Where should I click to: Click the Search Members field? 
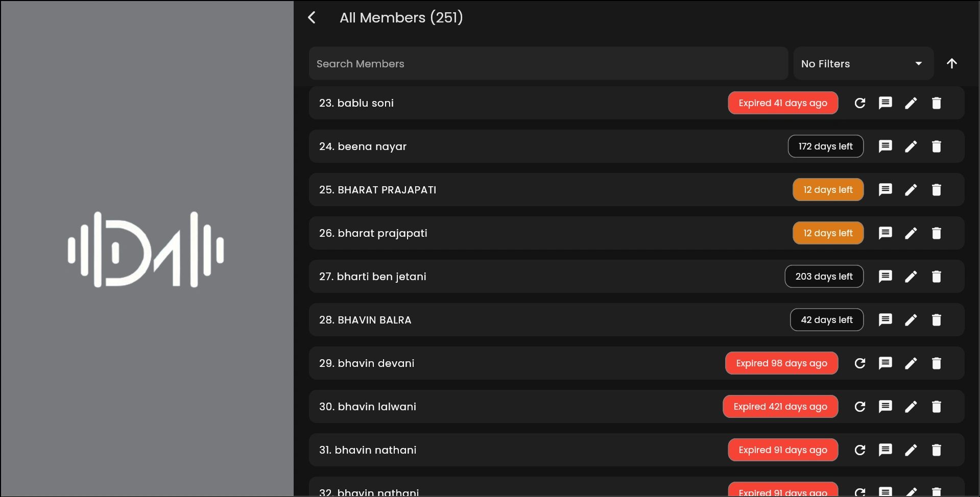point(548,64)
